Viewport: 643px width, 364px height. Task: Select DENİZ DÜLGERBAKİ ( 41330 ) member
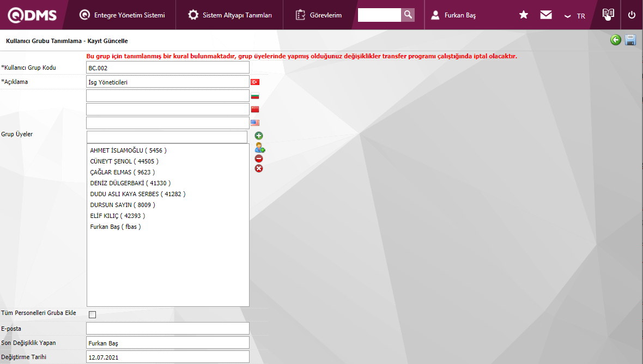click(x=130, y=183)
